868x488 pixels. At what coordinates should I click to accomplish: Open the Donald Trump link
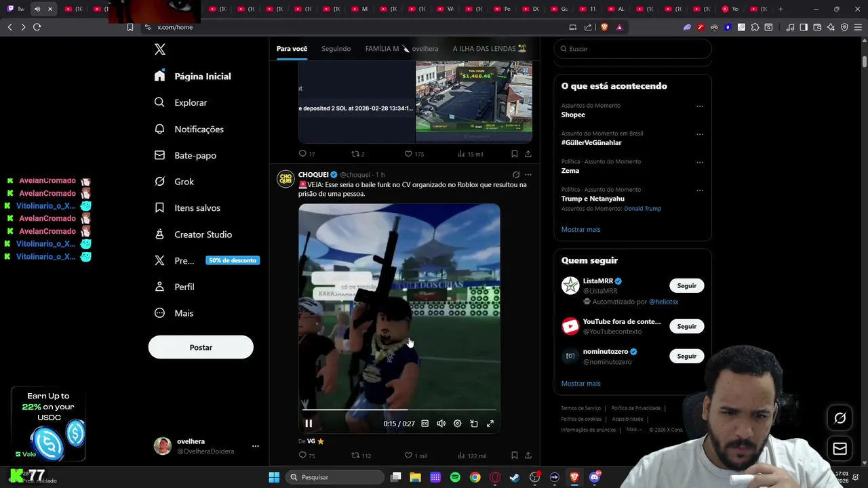[x=642, y=209]
